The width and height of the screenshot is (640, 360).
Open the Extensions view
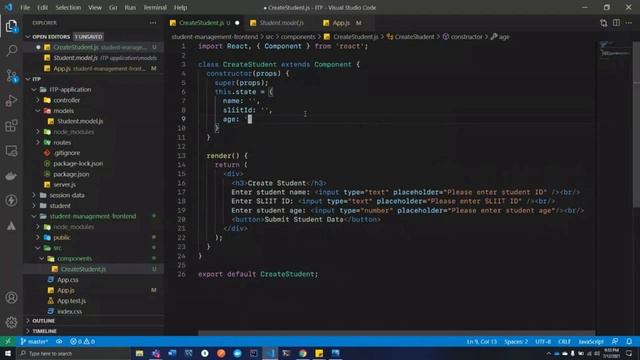click(11, 126)
